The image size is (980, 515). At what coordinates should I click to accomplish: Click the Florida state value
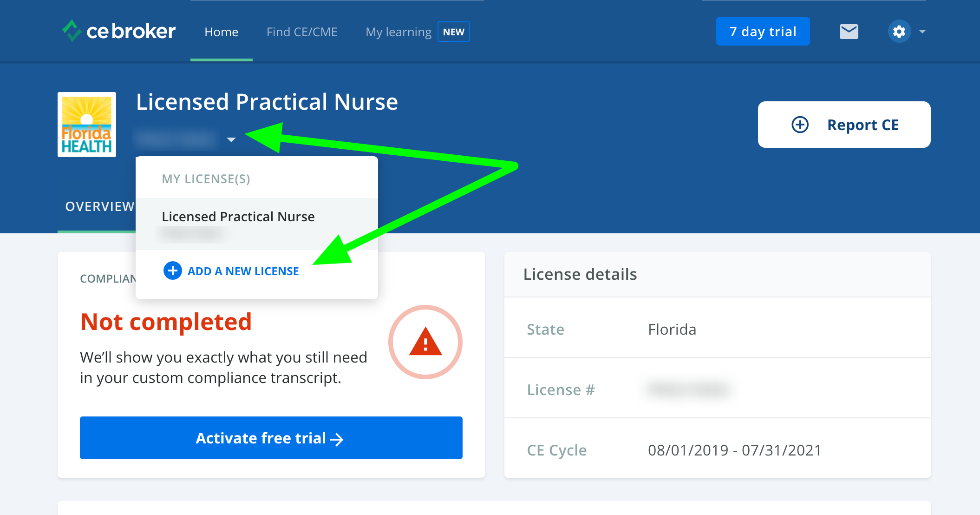672,330
